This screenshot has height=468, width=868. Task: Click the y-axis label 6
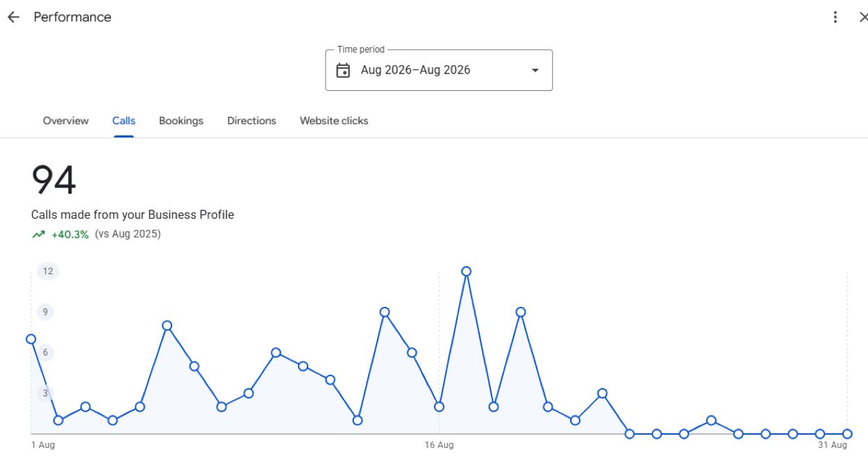click(x=45, y=353)
